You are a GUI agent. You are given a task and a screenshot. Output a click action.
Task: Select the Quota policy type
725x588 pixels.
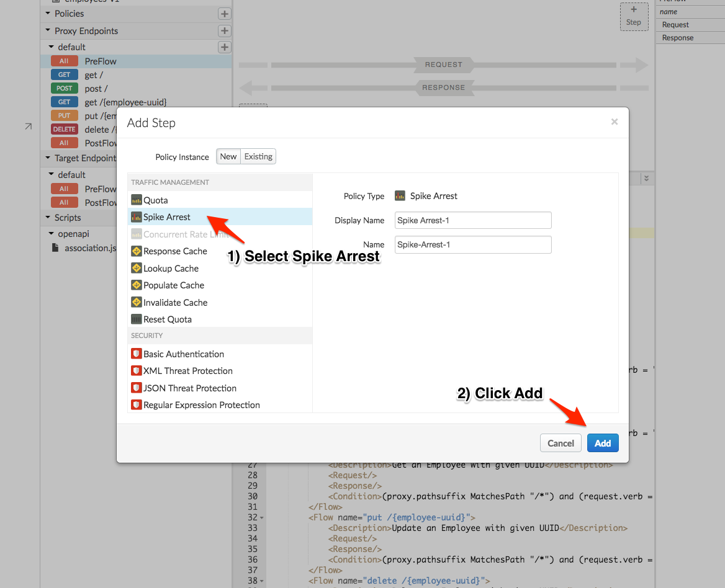pos(220,200)
